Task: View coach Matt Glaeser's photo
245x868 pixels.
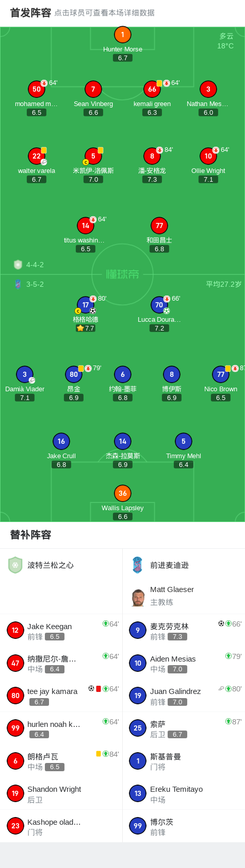Action: coord(138,597)
